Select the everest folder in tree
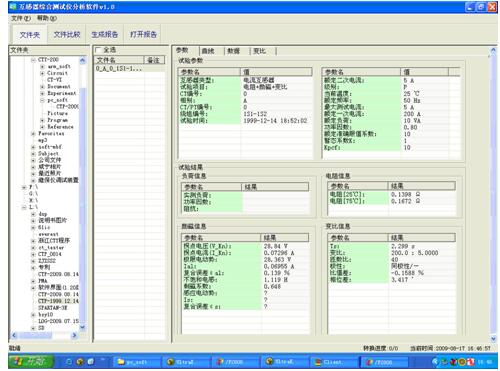 point(48,234)
